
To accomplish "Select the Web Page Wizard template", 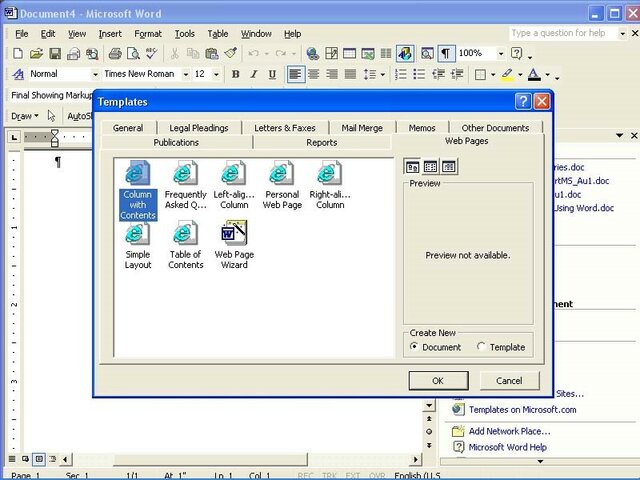I will coord(234,244).
